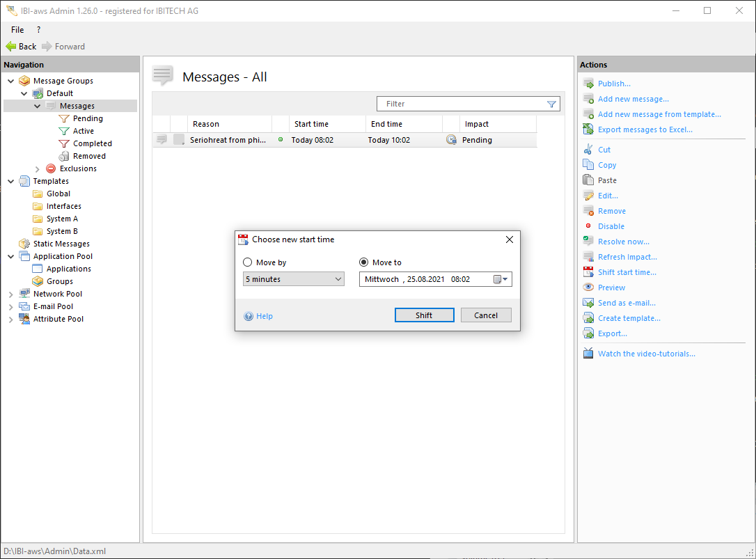Screen dimensions: 756x559
Task: Open the question mark help menu
Action: [38, 30]
